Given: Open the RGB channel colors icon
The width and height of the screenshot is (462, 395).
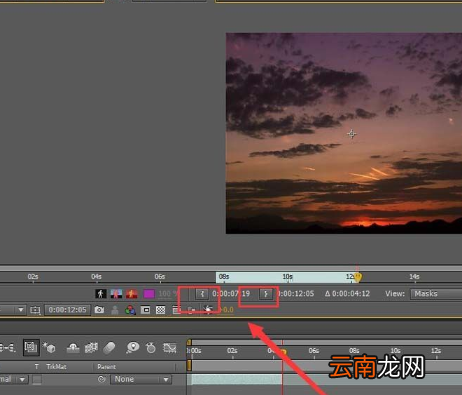Looking at the screenshot, I should tap(130, 310).
